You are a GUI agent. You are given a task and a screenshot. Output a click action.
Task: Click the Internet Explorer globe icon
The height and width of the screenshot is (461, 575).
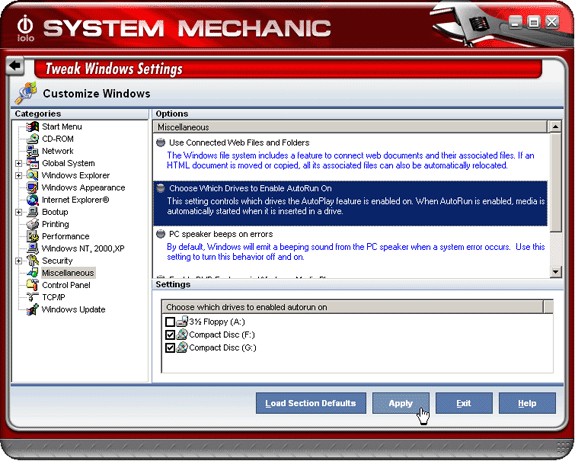tap(33, 200)
